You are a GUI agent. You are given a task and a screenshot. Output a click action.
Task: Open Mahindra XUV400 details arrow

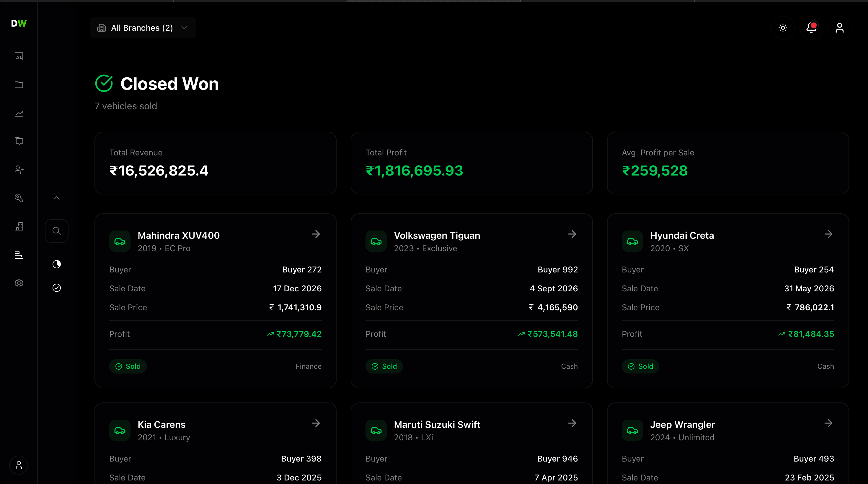click(x=316, y=234)
